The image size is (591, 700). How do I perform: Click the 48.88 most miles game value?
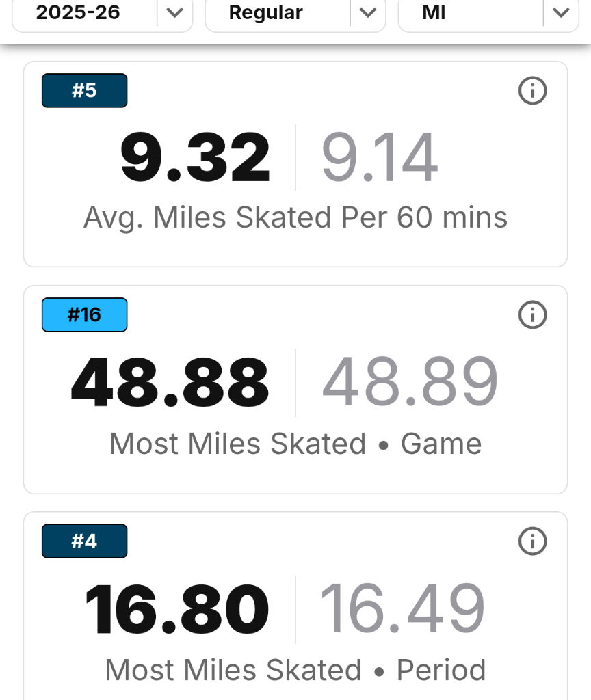(170, 381)
